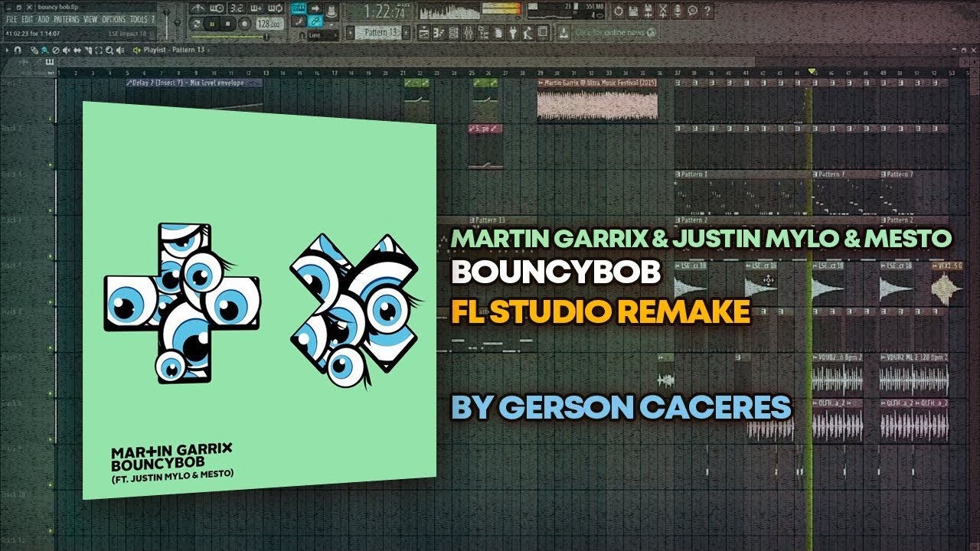Arm the record button
980x551 pixels.
click(x=244, y=24)
